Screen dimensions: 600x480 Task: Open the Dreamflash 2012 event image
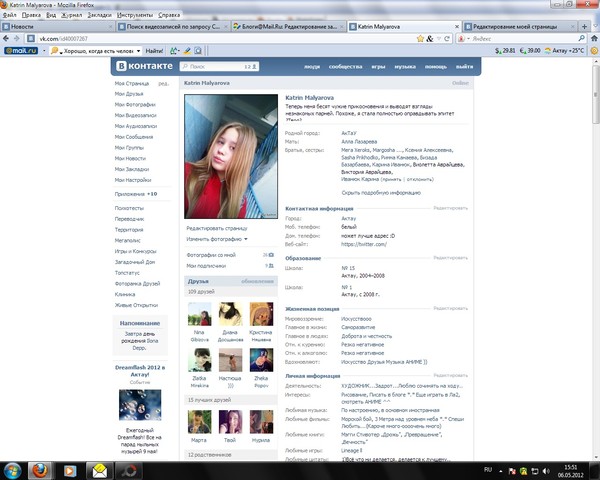click(140, 405)
